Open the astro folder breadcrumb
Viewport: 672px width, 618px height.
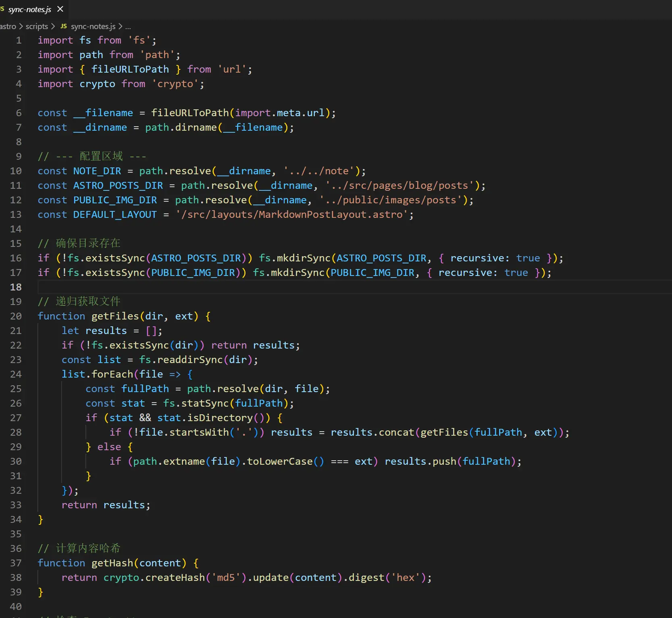[8, 26]
